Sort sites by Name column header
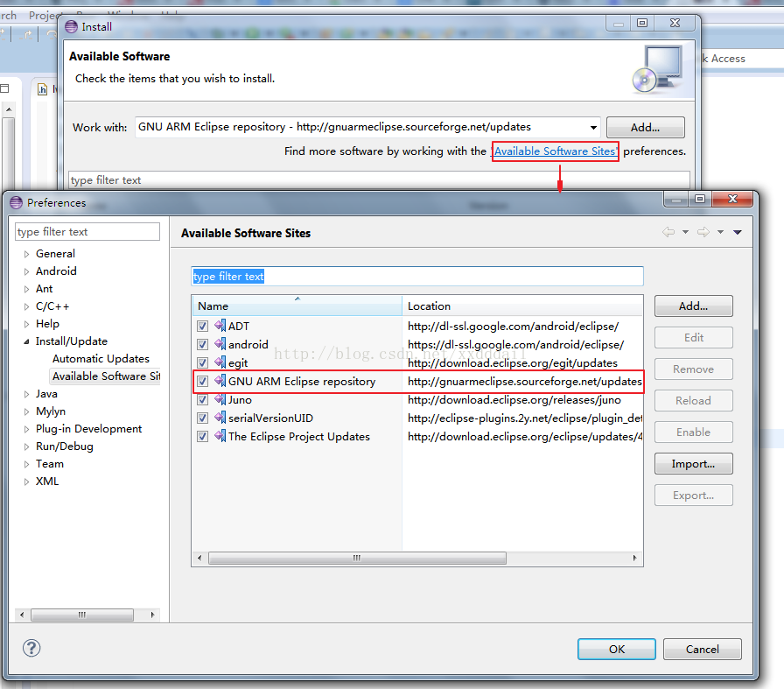The image size is (784, 689). [297, 306]
